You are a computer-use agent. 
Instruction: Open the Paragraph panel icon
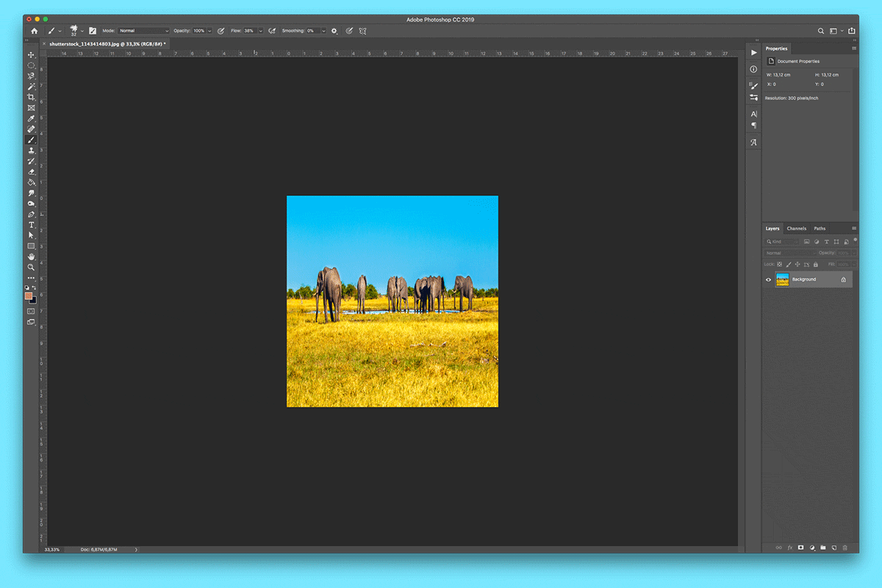click(x=753, y=126)
